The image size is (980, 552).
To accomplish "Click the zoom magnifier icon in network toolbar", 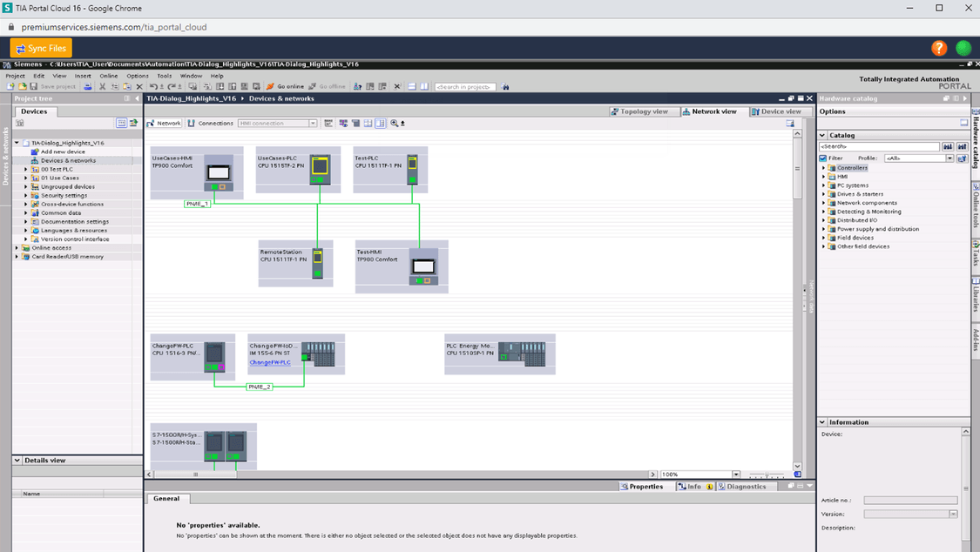I will 395,123.
